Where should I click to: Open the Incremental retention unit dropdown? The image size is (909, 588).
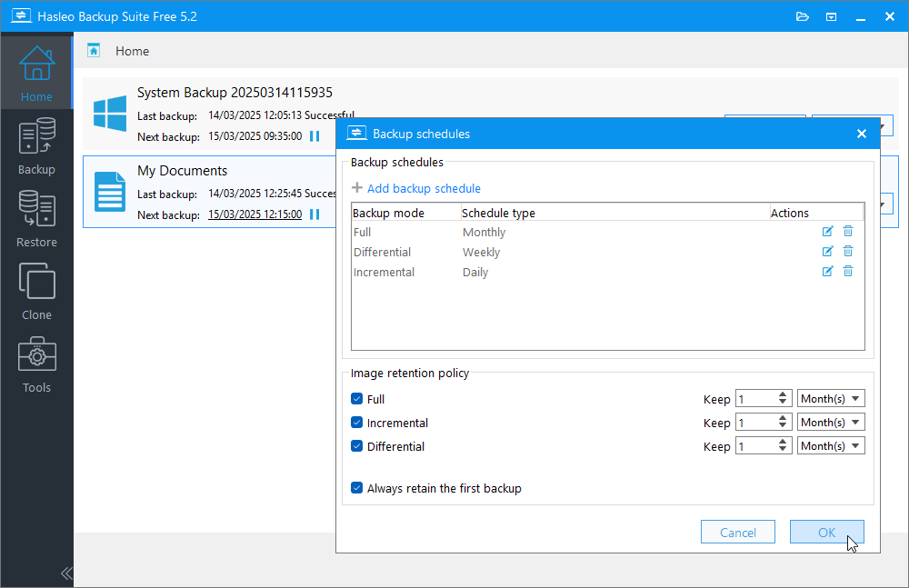click(831, 423)
